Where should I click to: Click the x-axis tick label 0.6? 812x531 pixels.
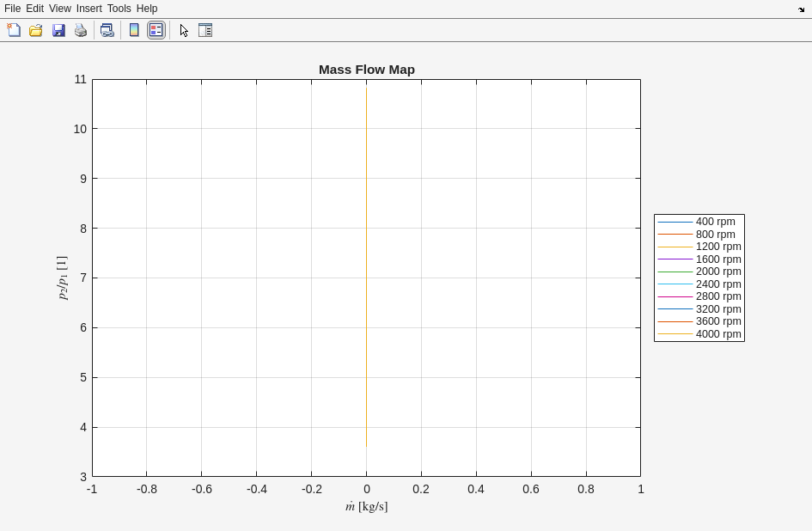pyautogui.click(x=531, y=489)
